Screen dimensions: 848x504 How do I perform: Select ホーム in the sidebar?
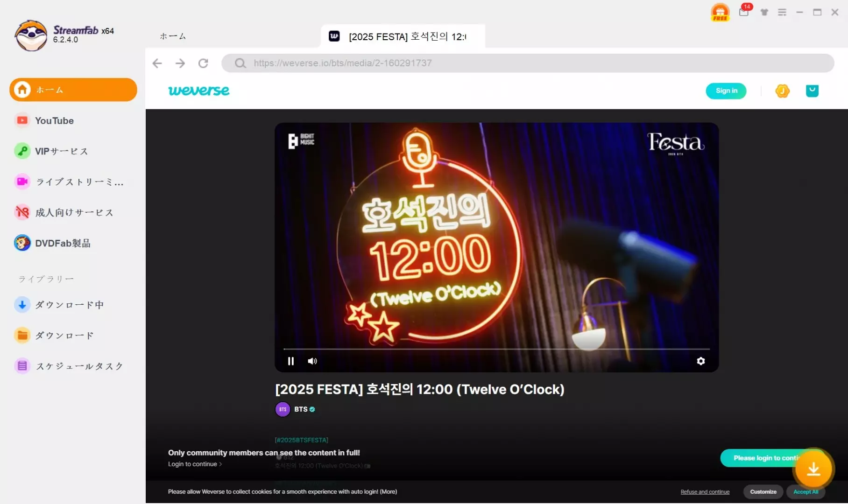pyautogui.click(x=73, y=90)
